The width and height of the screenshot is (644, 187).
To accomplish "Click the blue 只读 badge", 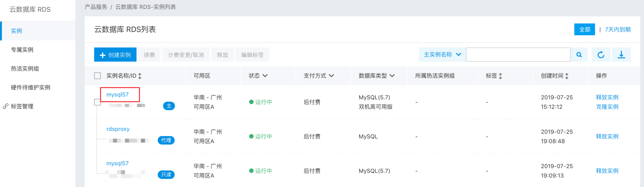I will pyautogui.click(x=166, y=175).
